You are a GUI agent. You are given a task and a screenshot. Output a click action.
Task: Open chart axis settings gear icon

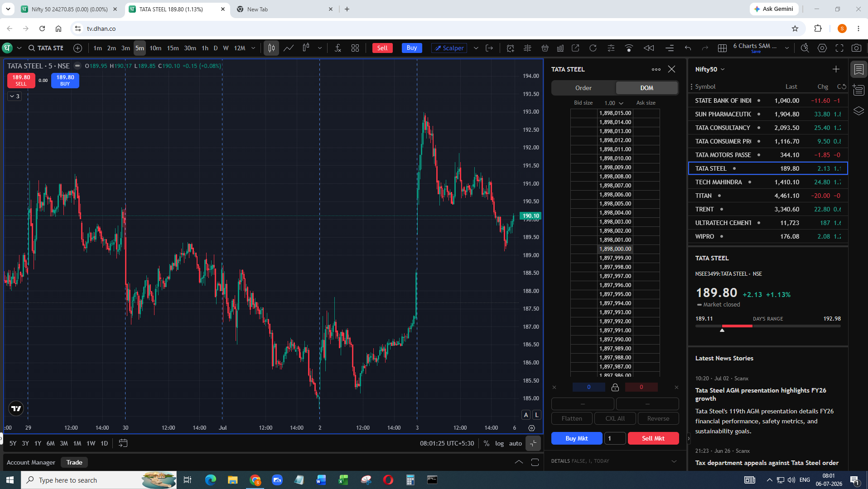pos(531,428)
